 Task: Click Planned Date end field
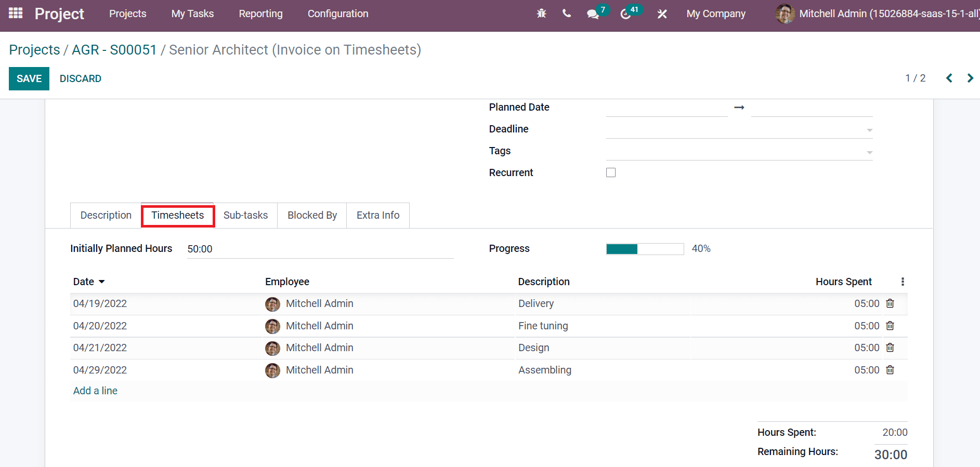(812, 108)
